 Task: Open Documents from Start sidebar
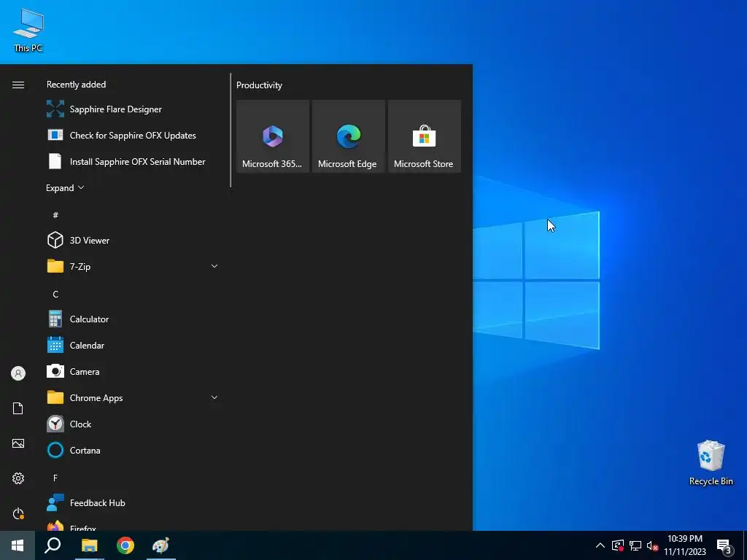coord(18,408)
